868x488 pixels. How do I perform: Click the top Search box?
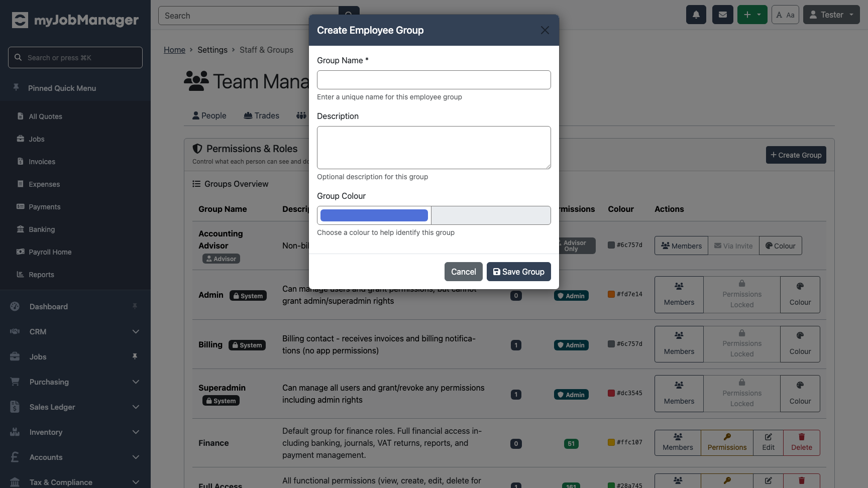pos(249,16)
